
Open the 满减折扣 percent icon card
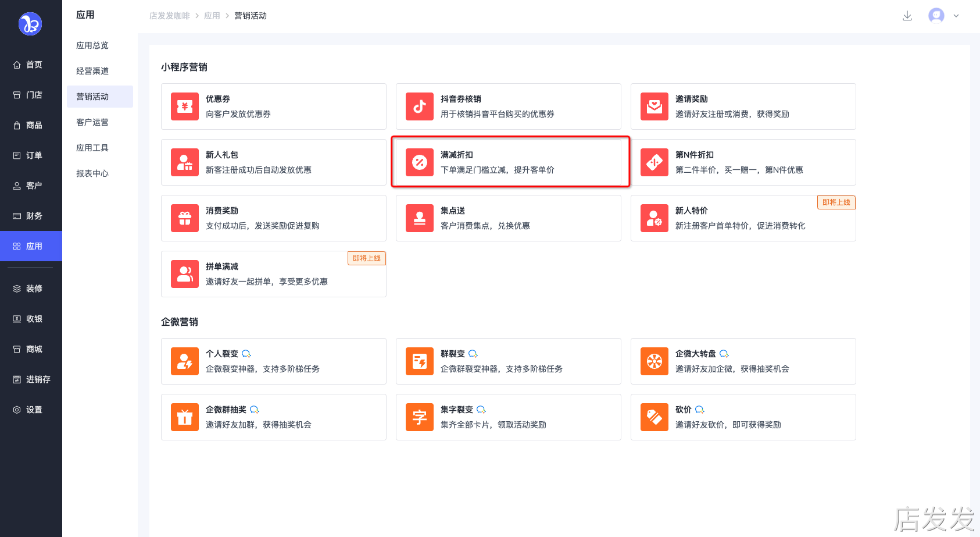tap(420, 162)
